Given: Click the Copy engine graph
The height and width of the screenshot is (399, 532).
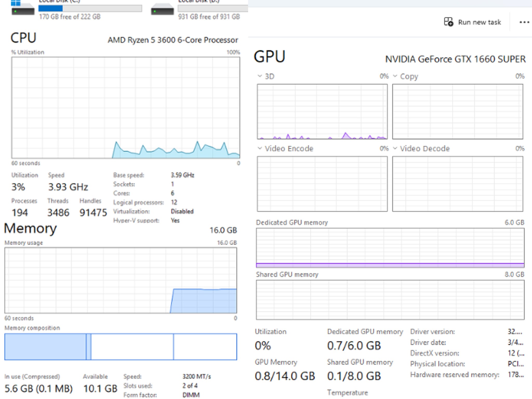Looking at the screenshot, I should coord(457,111).
